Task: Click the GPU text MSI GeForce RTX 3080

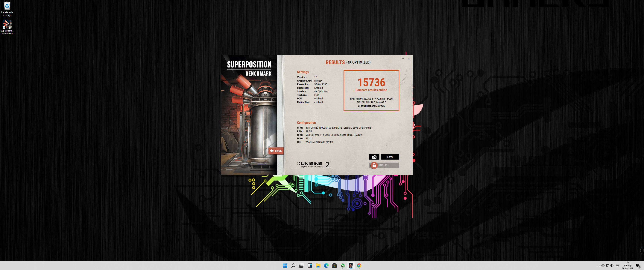Action: (x=334, y=135)
